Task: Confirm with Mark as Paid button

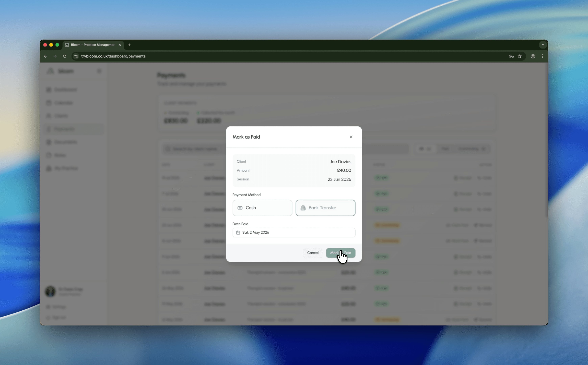Action: (340, 253)
